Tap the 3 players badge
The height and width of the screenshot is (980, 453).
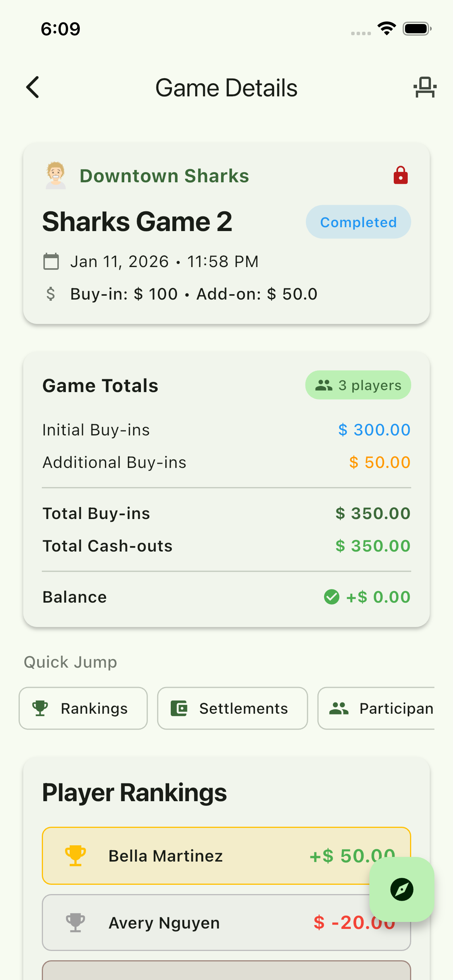click(358, 385)
